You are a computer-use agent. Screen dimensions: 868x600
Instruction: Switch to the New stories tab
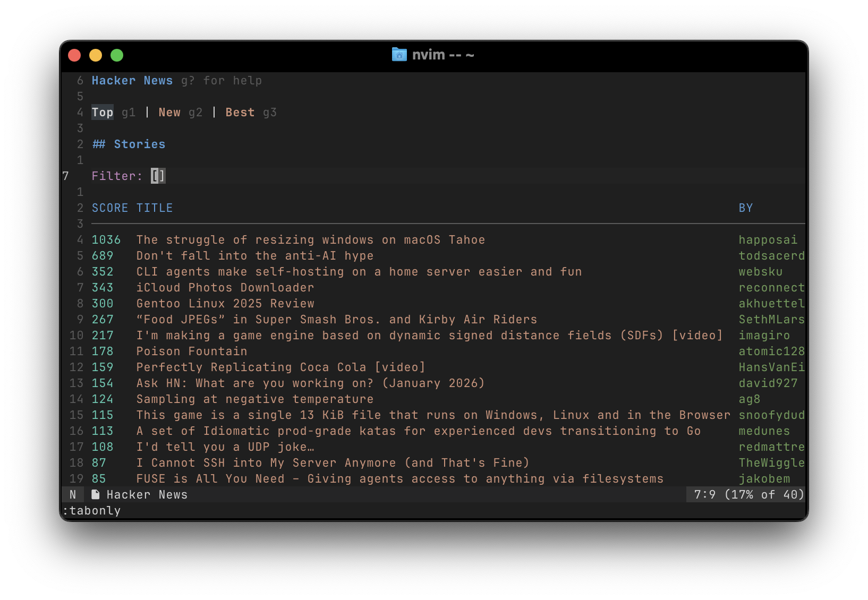(x=169, y=112)
